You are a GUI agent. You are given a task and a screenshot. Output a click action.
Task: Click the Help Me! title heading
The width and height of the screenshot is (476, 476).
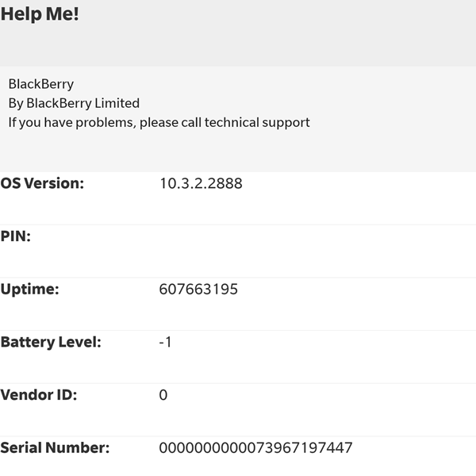40,14
